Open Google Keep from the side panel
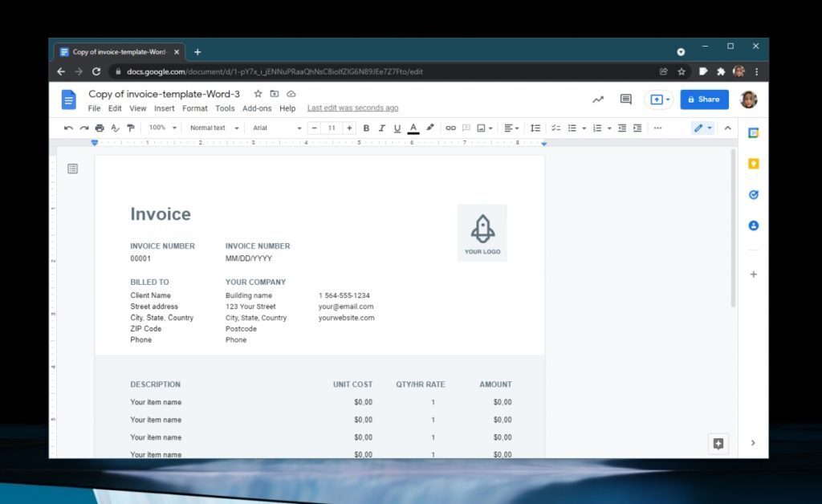This screenshot has height=504, width=822. tap(753, 163)
